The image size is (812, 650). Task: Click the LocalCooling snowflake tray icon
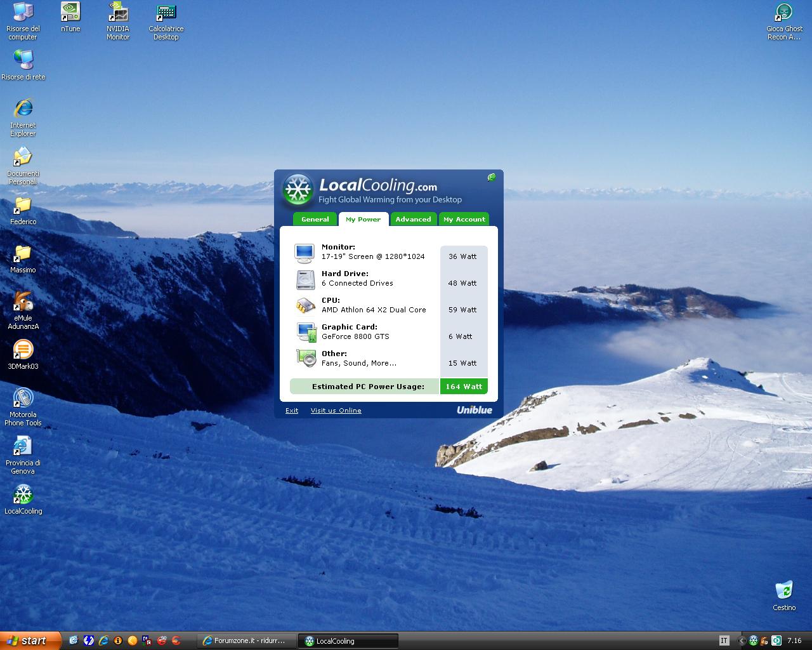(753, 640)
